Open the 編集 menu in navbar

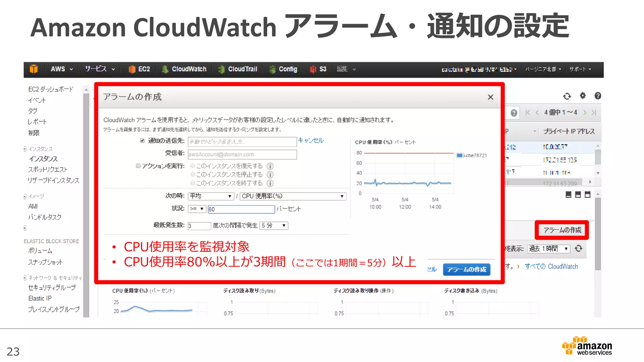[346, 69]
